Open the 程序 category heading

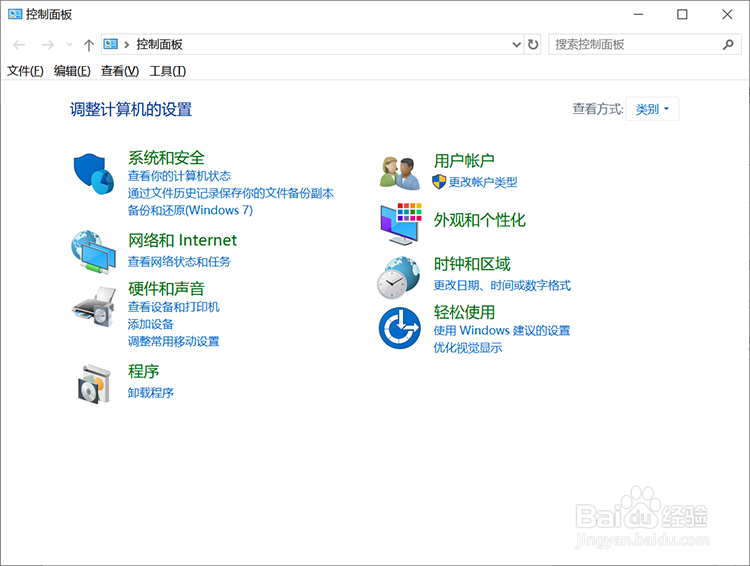click(143, 371)
